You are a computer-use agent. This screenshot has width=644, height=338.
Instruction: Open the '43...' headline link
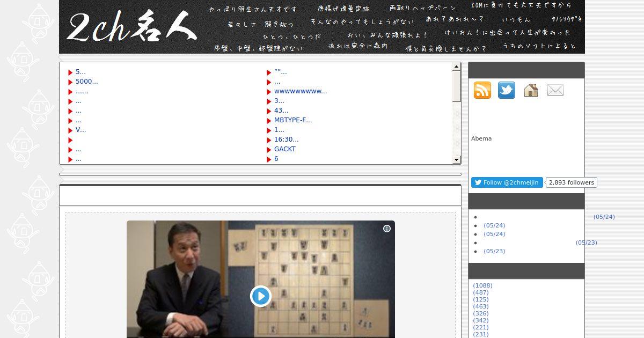pyautogui.click(x=281, y=111)
